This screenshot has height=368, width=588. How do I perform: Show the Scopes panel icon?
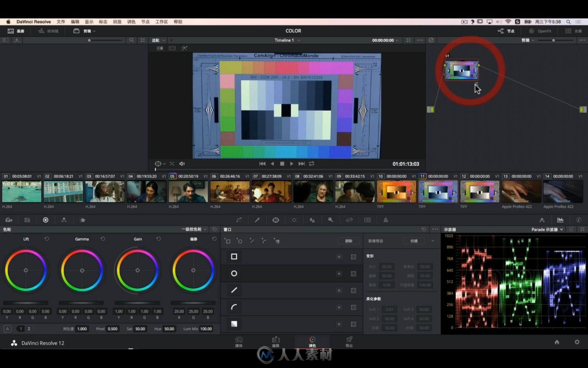560,220
